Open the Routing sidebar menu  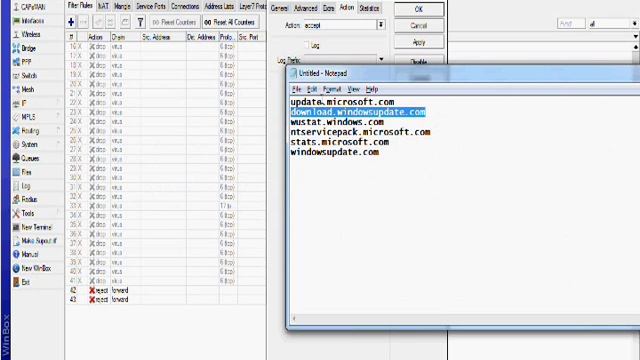click(27, 131)
